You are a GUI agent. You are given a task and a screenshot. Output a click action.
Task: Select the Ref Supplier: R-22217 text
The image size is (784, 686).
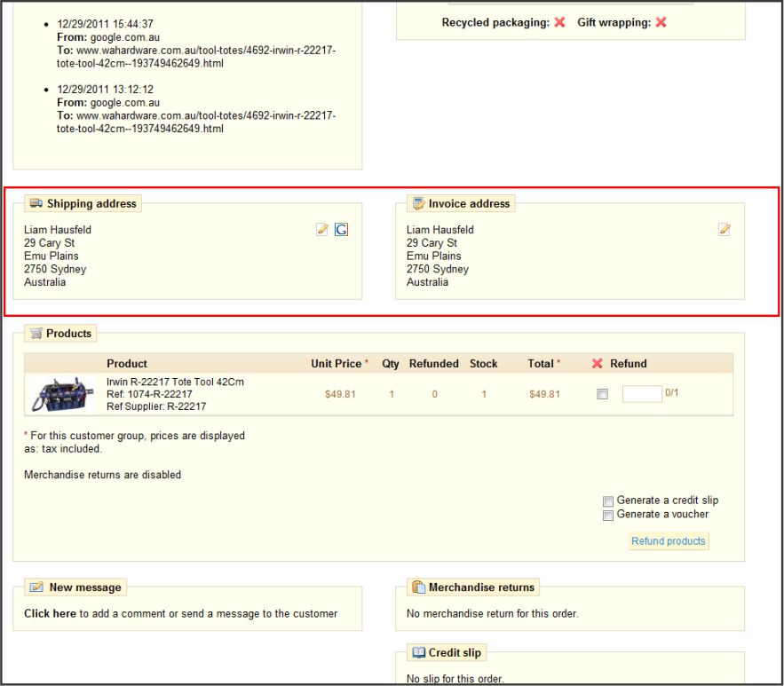[x=156, y=406]
